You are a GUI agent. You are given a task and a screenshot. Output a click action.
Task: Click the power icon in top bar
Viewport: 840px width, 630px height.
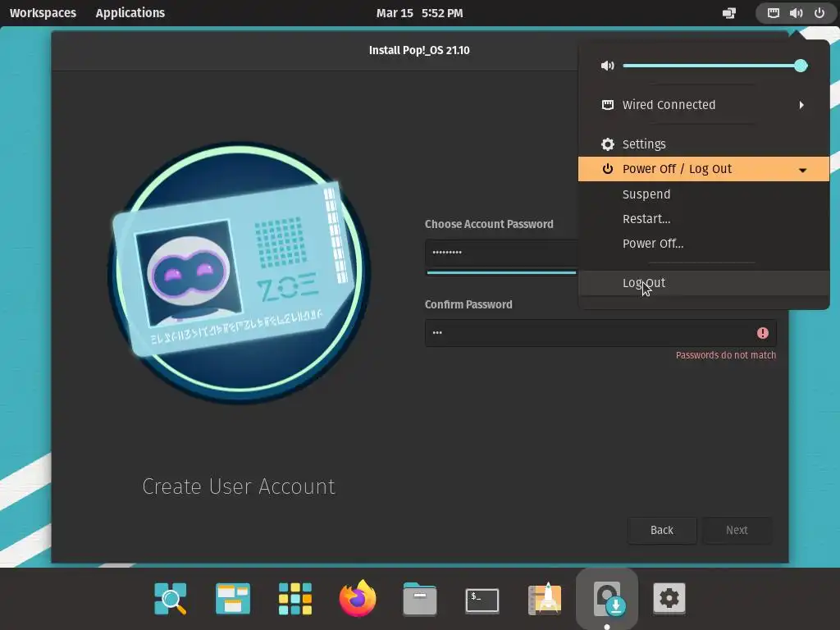pos(819,13)
